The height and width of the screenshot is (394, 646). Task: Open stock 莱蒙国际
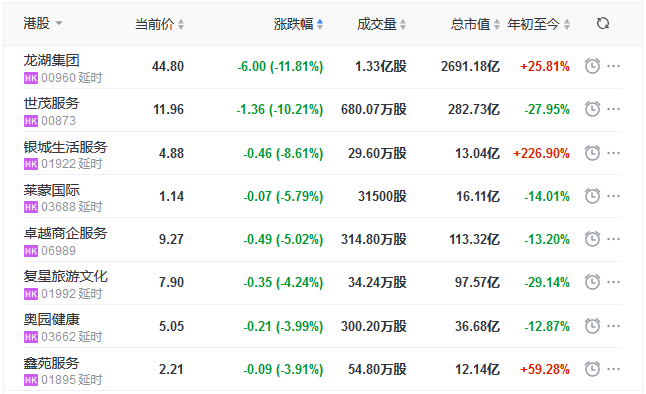tap(51, 190)
